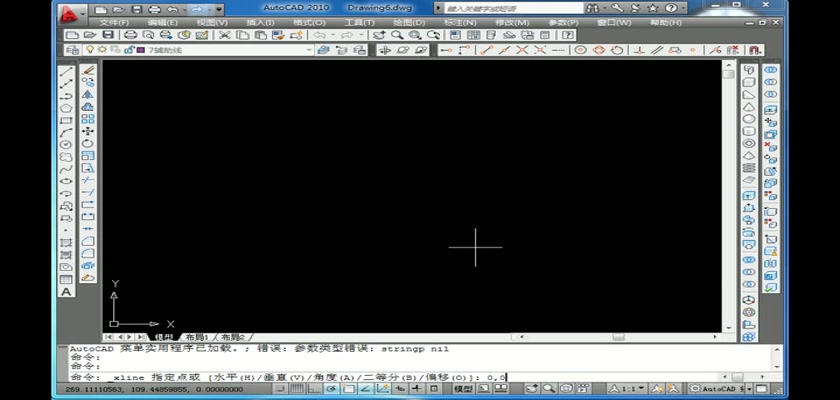The image size is (840, 400).
Task: Click the Table tool in draw toolbar
Action: [66, 280]
